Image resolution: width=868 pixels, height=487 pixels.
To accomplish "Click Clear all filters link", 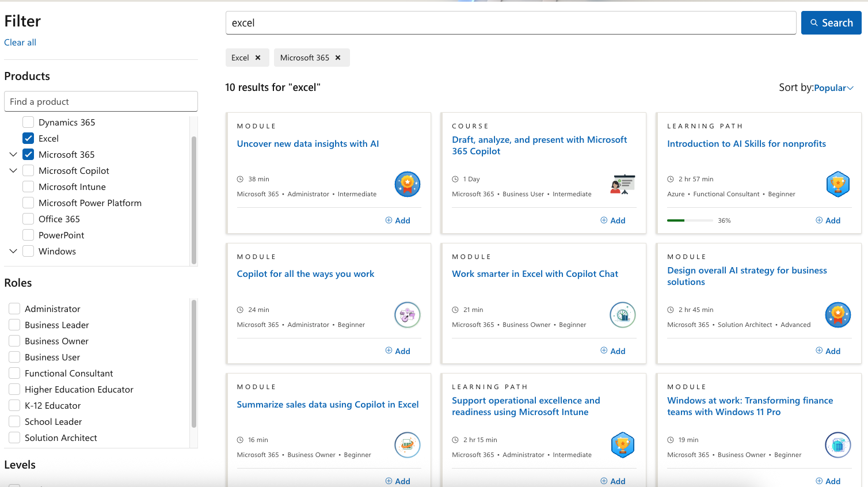I will (20, 42).
